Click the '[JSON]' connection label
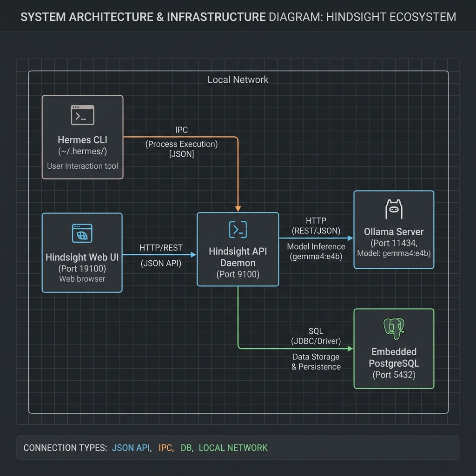 click(182, 154)
